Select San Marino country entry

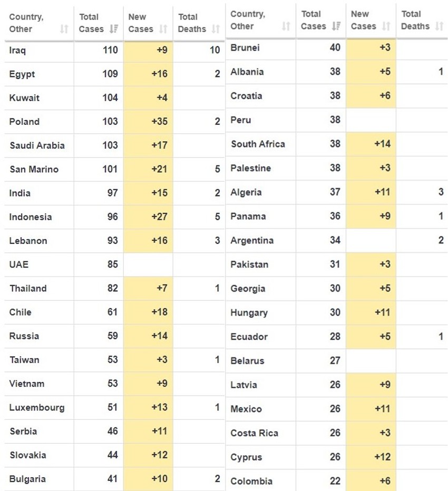tap(34, 169)
